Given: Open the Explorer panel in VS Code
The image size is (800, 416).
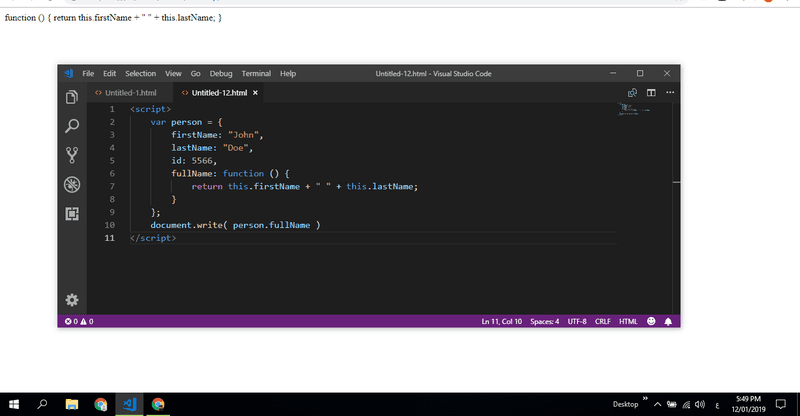Looking at the screenshot, I should tap(72, 97).
